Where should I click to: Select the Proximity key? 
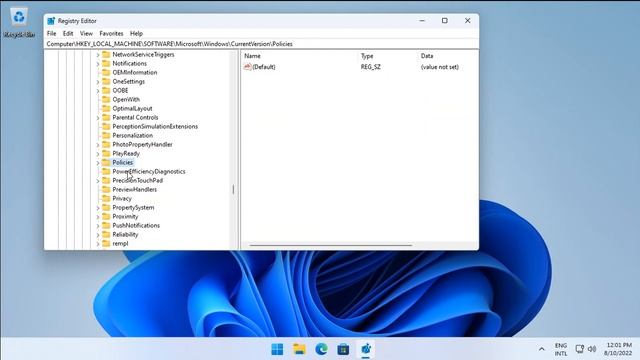[x=125, y=216]
